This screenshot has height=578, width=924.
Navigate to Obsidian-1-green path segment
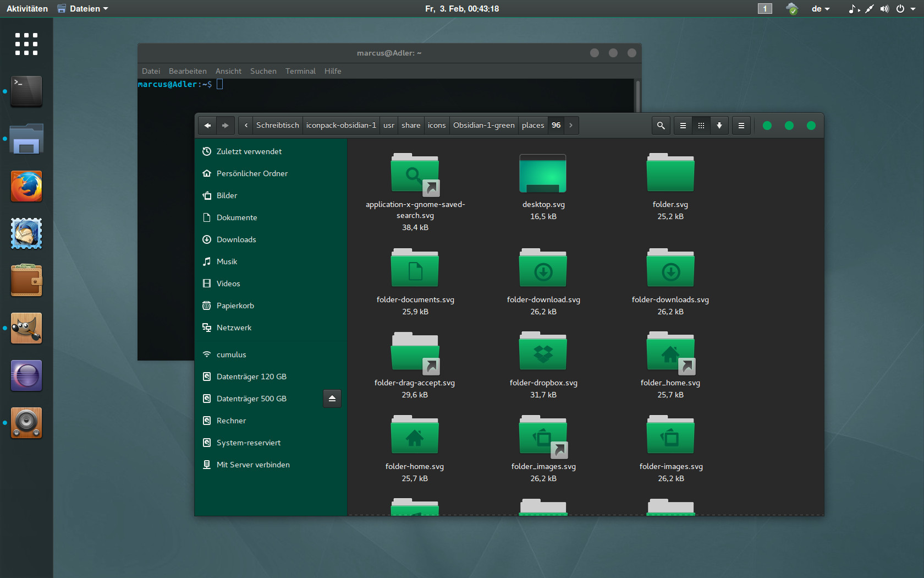point(484,126)
